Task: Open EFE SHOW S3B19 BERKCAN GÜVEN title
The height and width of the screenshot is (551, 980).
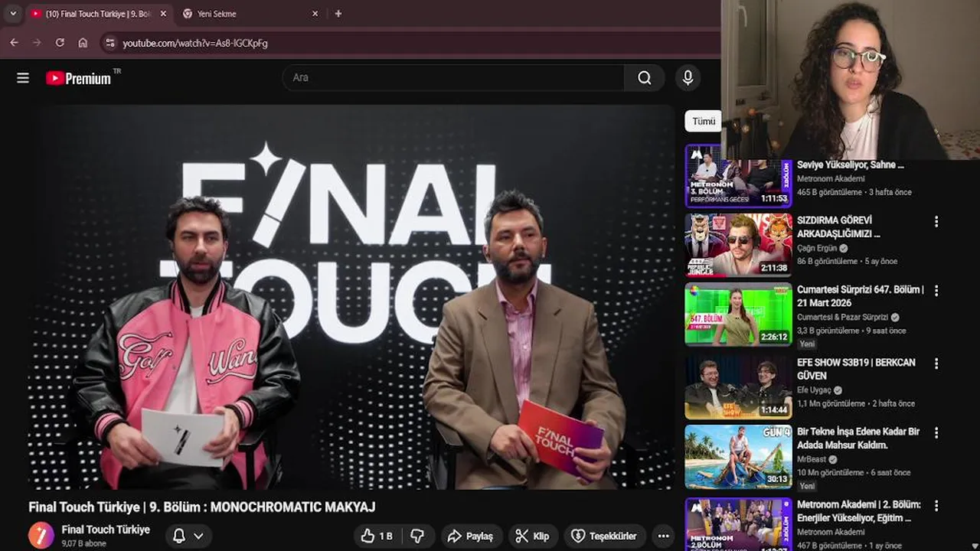Action: pyautogui.click(x=856, y=369)
